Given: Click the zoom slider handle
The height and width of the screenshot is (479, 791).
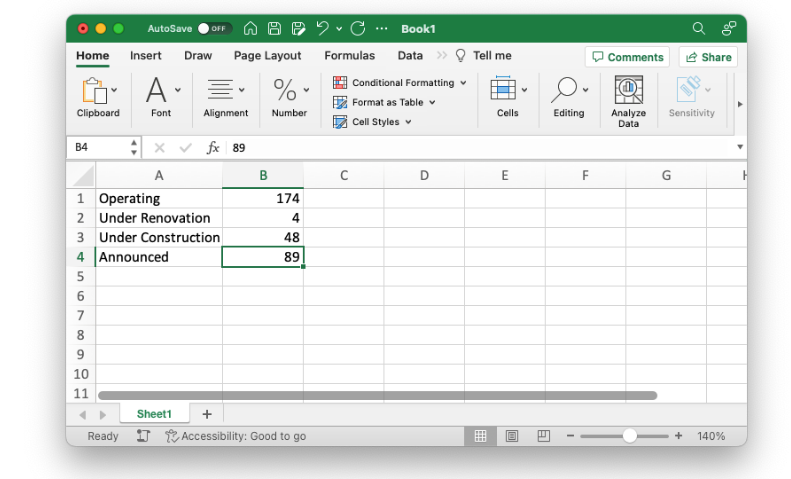Looking at the screenshot, I should click(629, 436).
